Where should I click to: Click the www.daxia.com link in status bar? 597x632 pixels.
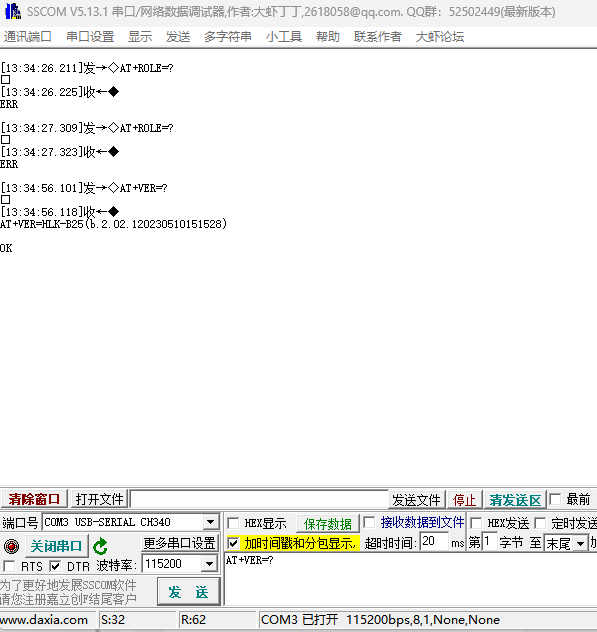tap(44, 620)
